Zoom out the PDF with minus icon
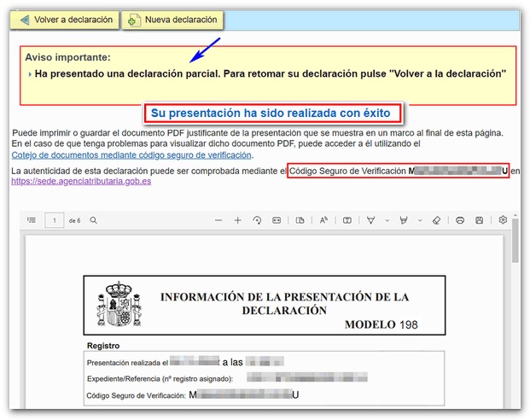 (x=218, y=220)
